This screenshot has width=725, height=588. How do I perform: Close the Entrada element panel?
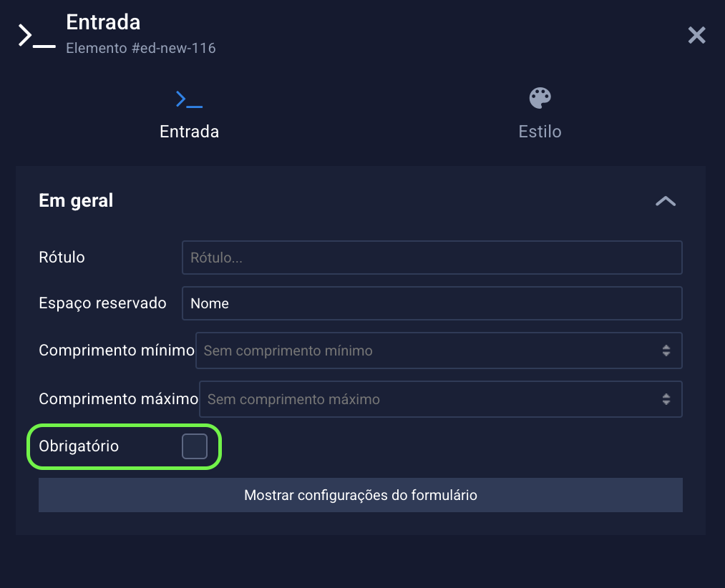[696, 35]
